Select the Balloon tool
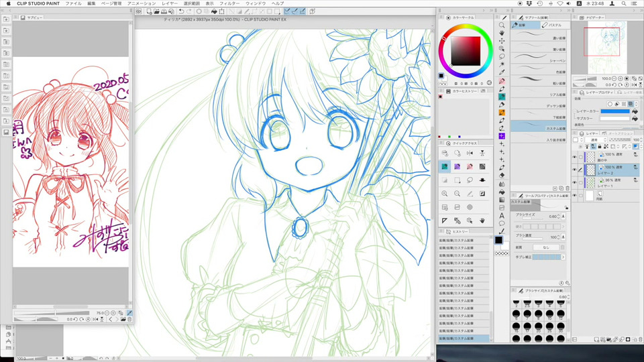The width and height of the screenshot is (644, 362). (x=502, y=223)
